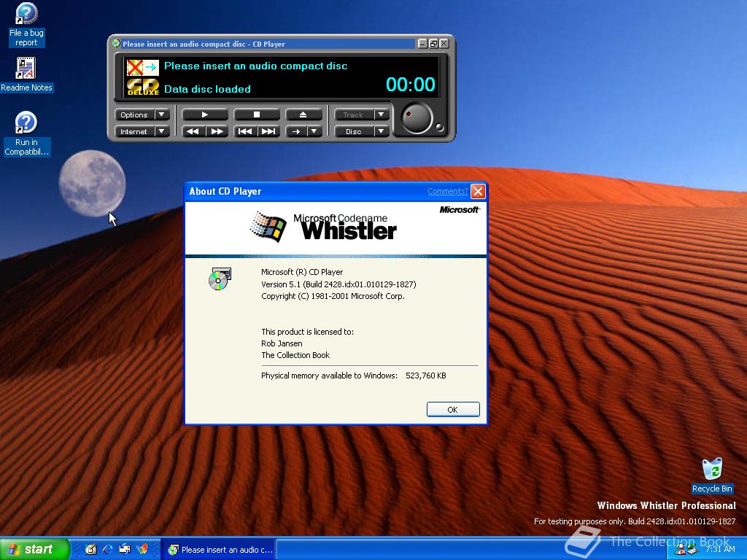Restore the CD Player window size
Screen dimensions: 747x560
coord(433,43)
